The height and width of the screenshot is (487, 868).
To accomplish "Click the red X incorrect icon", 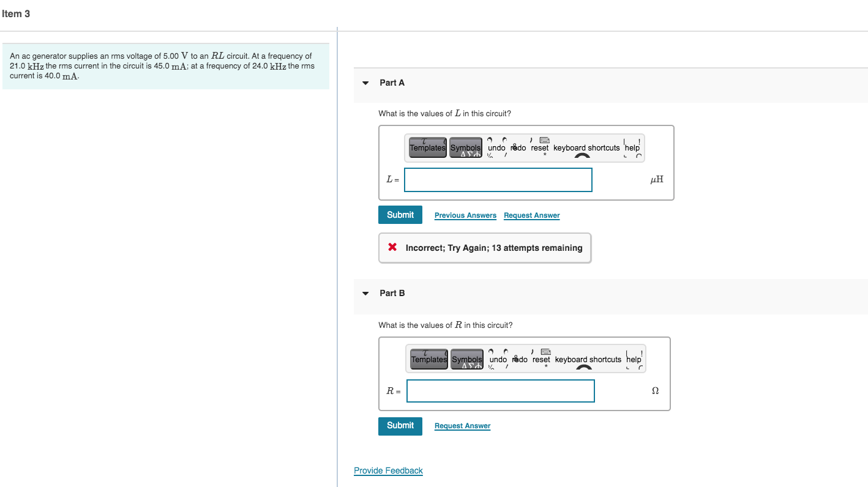I will pyautogui.click(x=392, y=247).
